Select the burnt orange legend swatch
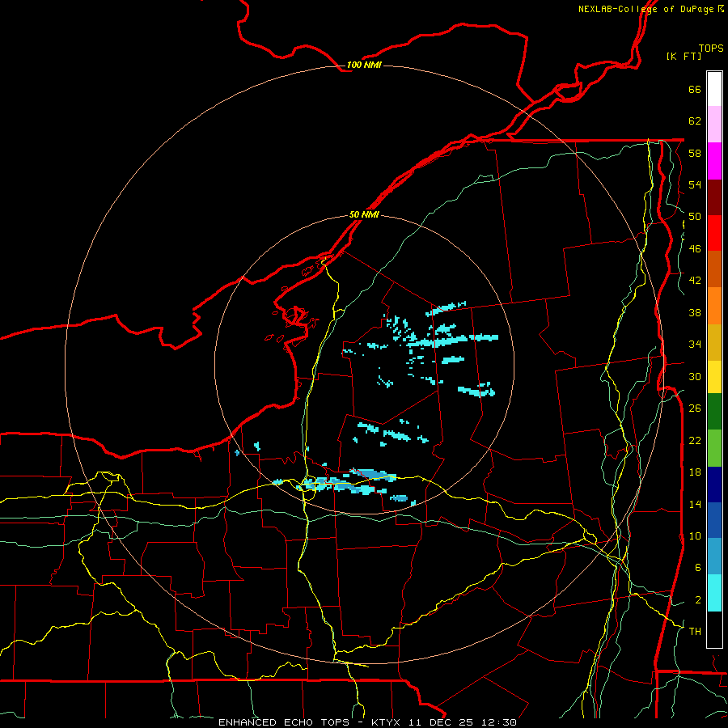This screenshot has width=728, height=728. (714, 269)
